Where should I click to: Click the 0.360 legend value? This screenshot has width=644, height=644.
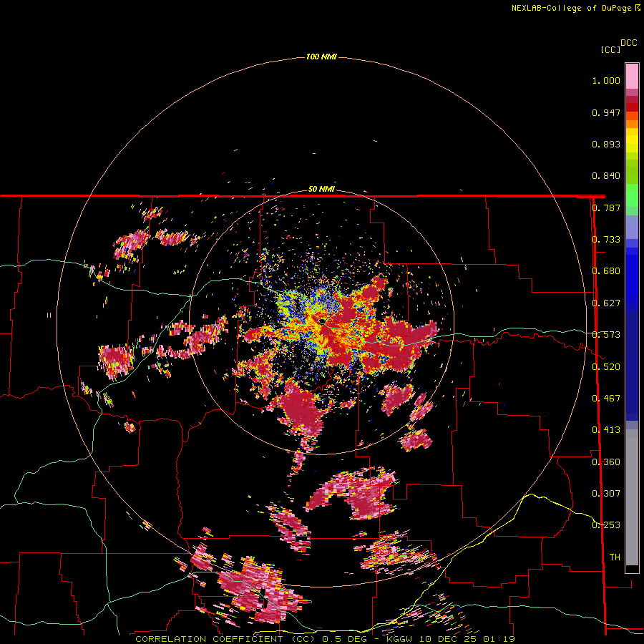click(x=606, y=462)
